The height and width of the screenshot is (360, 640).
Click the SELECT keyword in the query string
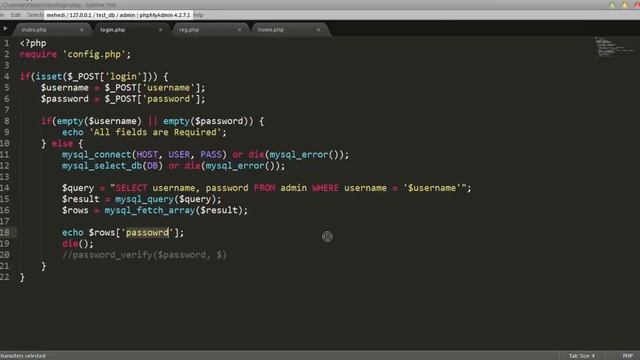coord(131,188)
